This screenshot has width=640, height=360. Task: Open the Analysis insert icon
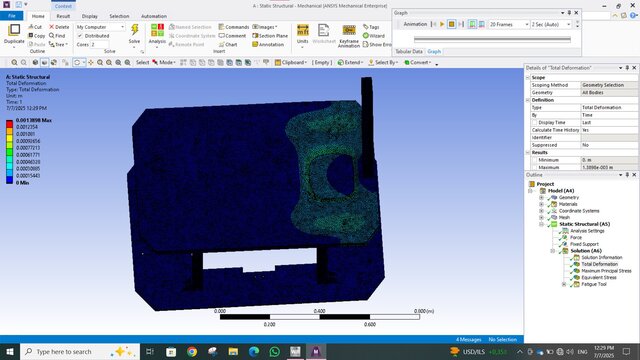tap(157, 30)
